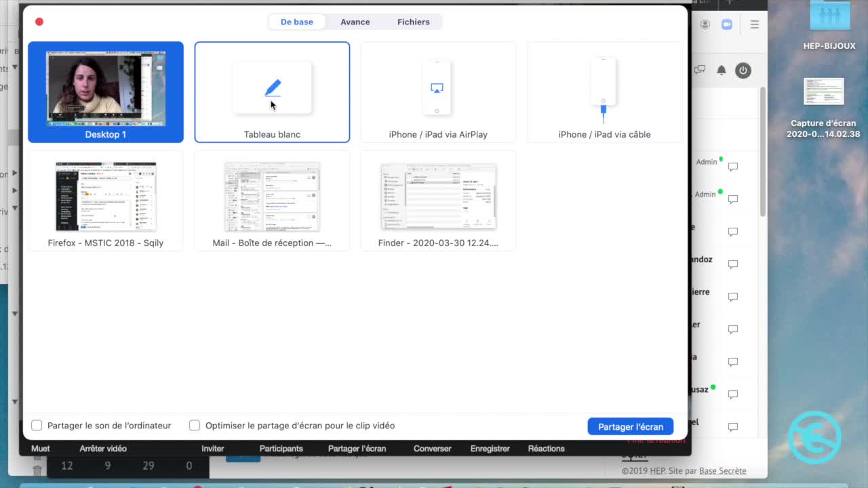Choose iPhone / iPad via AirPlay
The height and width of the screenshot is (488, 868).
click(437, 92)
